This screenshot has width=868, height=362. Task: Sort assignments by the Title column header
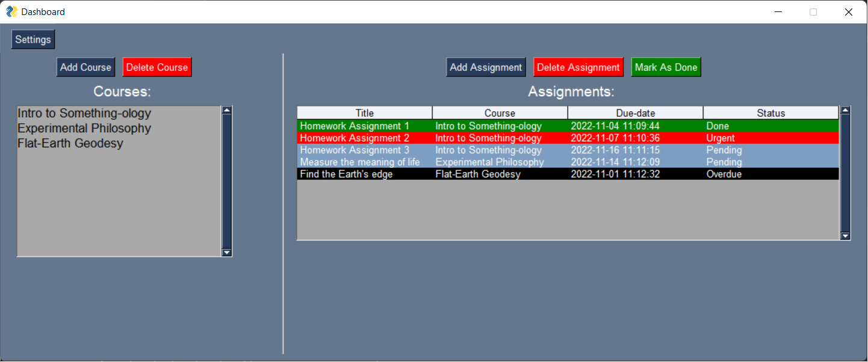coord(364,112)
